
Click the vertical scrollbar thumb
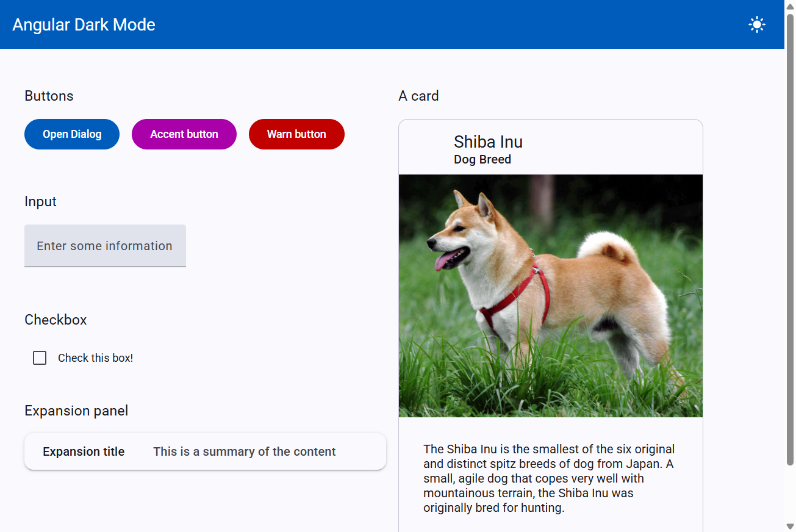coord(790,239)
